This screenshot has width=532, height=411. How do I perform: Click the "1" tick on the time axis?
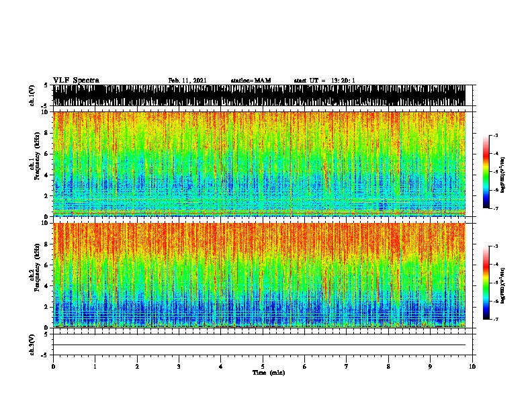coord(95,367)
